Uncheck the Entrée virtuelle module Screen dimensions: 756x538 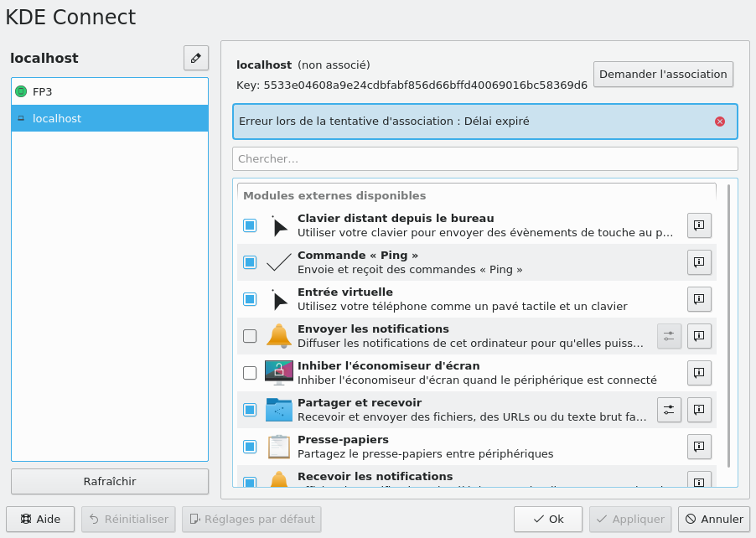[x=250, y=299]
